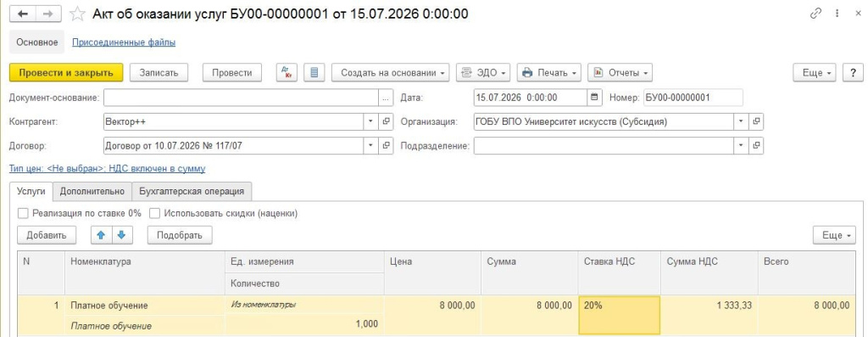Expand Подразделение dropdown arrow
This screenshot has height=337, width=868.
741,146
